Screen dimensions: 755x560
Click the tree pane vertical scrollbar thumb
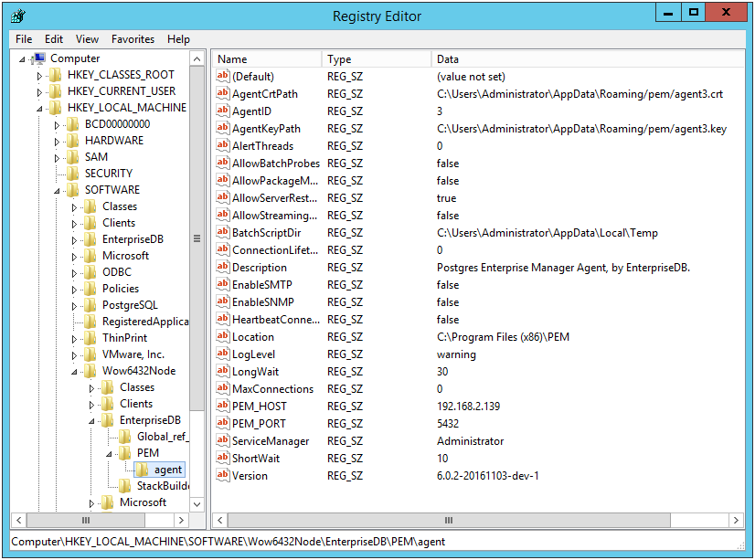click(x=197, y=239)
